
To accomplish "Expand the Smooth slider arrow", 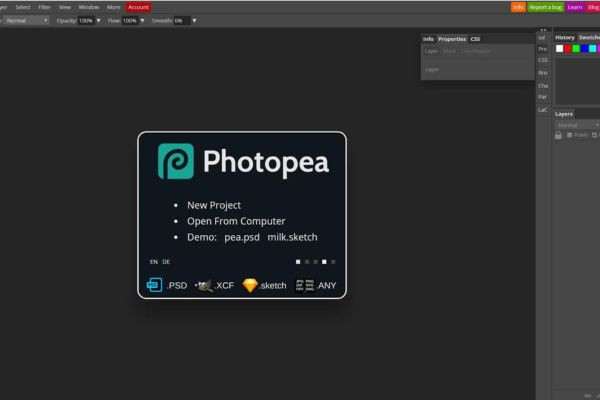I will pos(194,21).
